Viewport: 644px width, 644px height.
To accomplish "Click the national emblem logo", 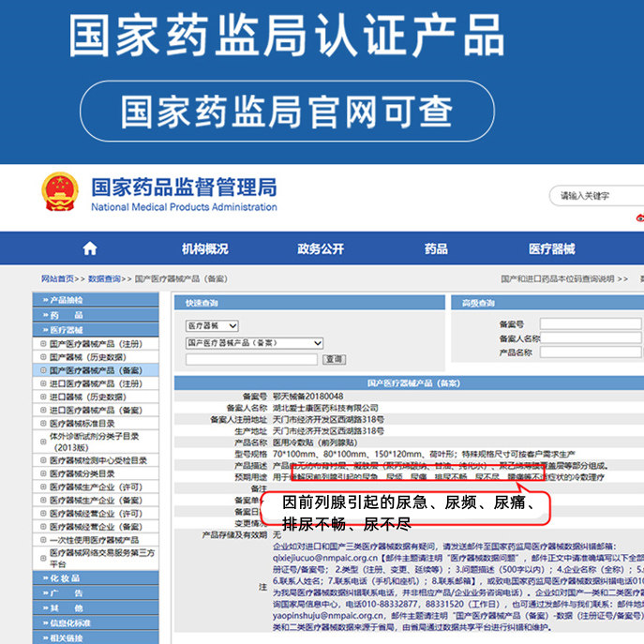I will [x=60, y=191].
